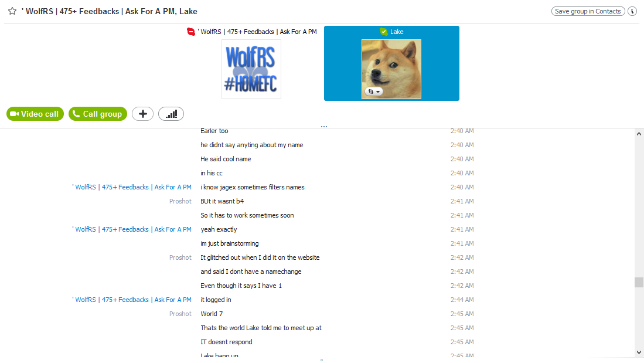Click WolfRS sender name beside 'it logged in'
The image size is (644, 363).
coord(132,300)
